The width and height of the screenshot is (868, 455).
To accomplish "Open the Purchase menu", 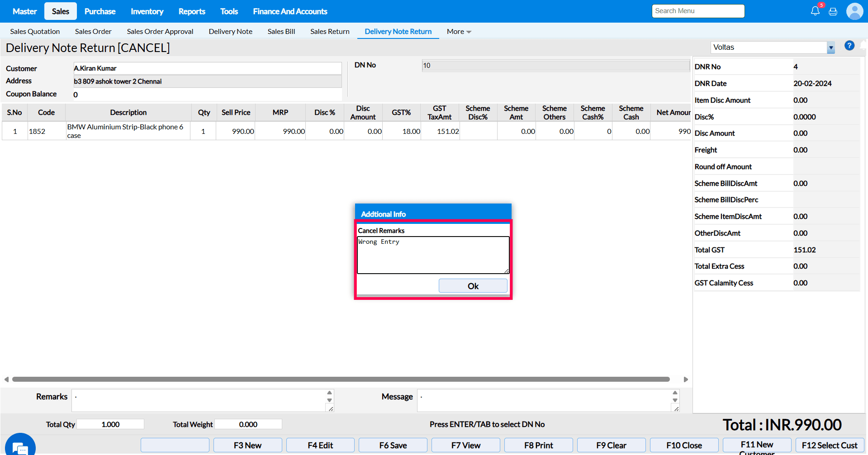I will (100, 11).
